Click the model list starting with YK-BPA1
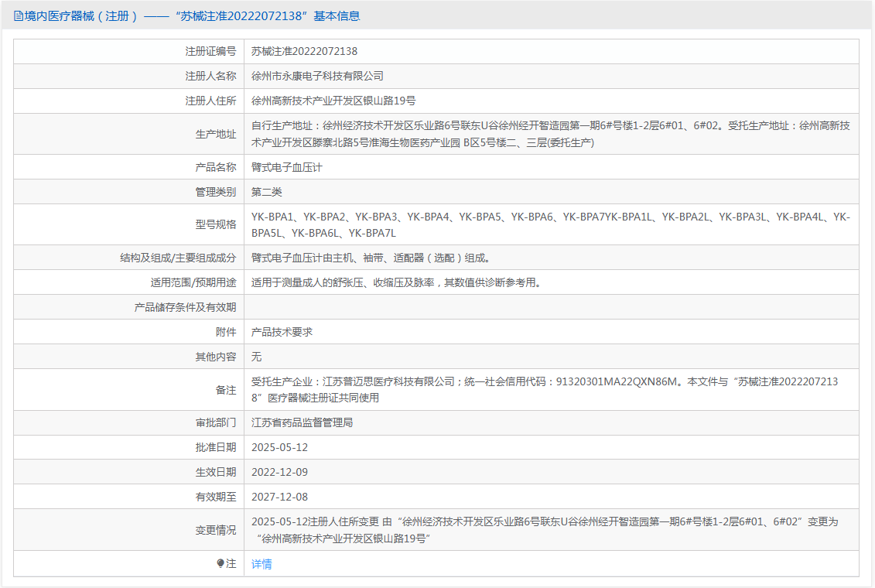The width and height of the screenshot is (875, 588). click(x=551, y=225)
